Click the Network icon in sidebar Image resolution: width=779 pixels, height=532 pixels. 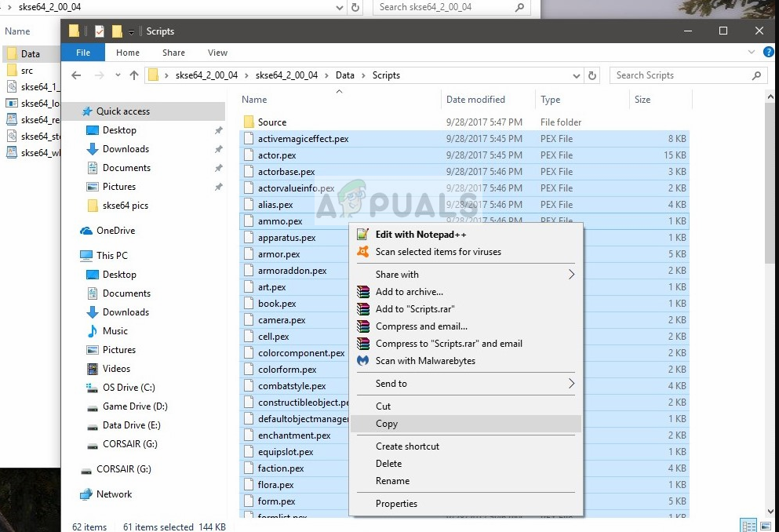pyautogui.click(x=86, y=494)
